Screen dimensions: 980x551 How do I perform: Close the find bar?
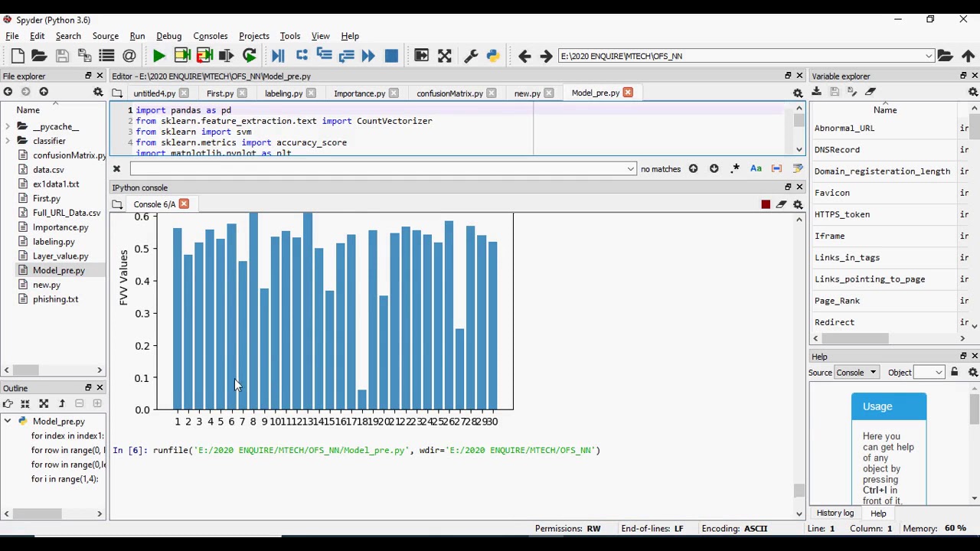(x=116, y=168)
